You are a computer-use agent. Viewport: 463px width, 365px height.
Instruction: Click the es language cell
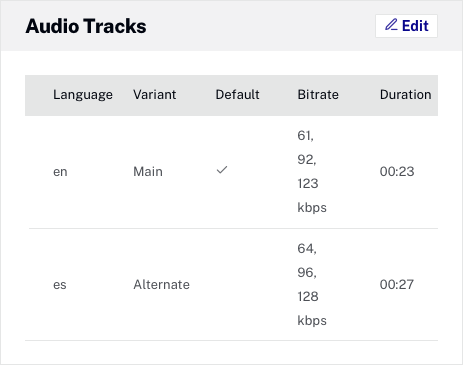pyautogui.click(x=60, y=285)
